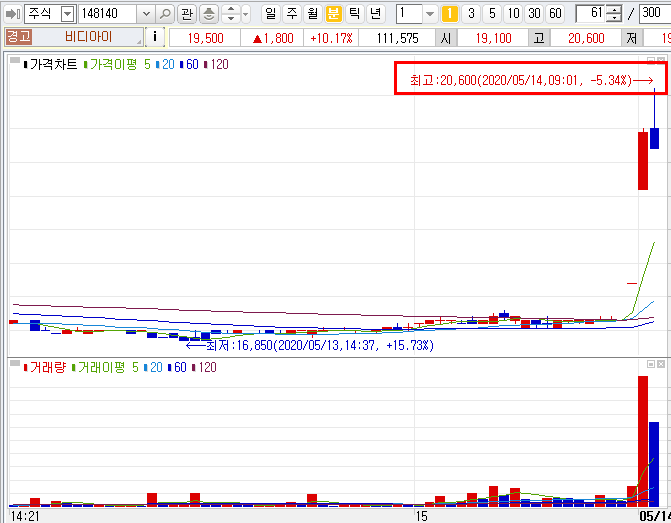Viewport: 671px width, 523px height.
Task: Switch chart to 틱 tick period
Action: 354,14
